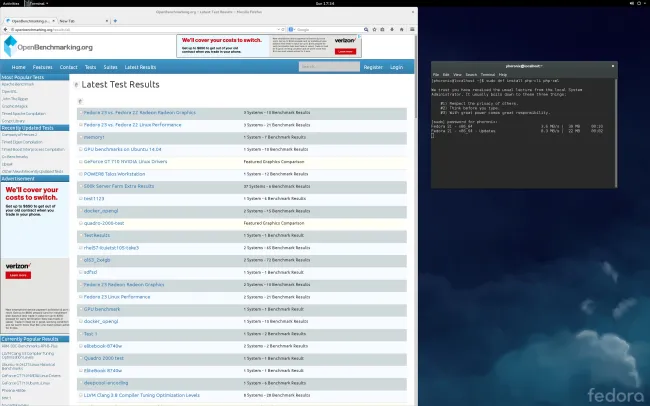The image size is (650, 406).
Task: Click Learn more button in top Verizon ad
Action: [x=345, y=51]
